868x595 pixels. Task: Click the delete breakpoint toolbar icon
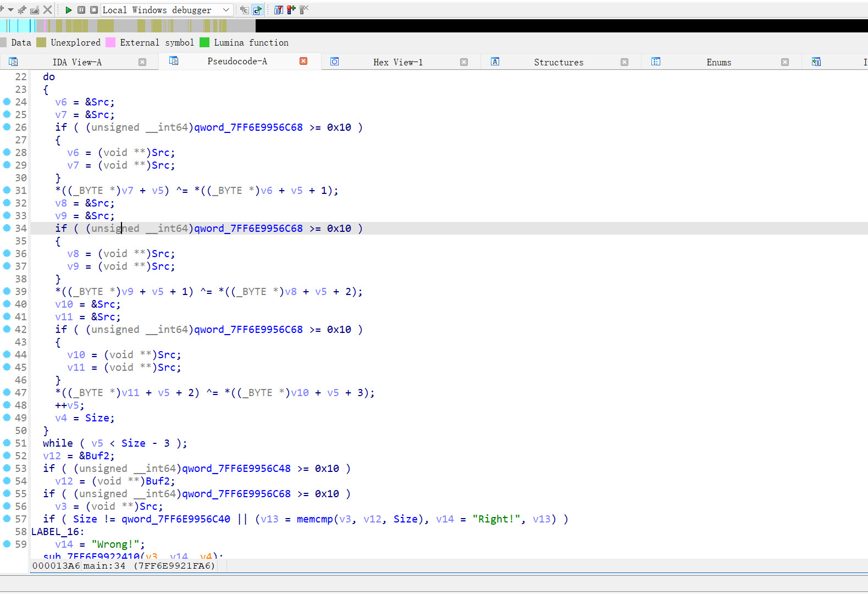pyautogui.click(x=304, y=10)
